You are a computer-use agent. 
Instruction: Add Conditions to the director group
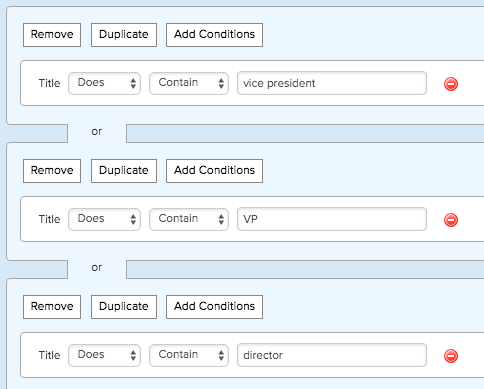(x=214, y=307)
